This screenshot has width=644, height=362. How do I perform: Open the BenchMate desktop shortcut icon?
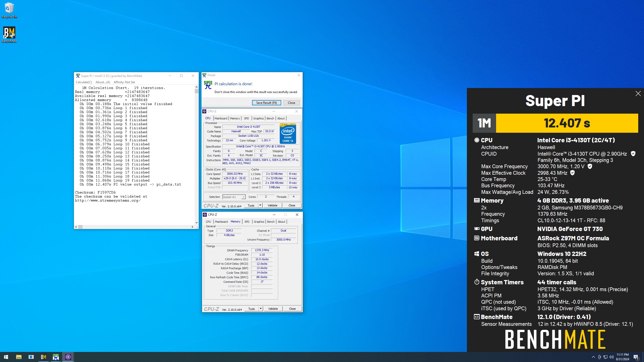(x=9, y=35)
